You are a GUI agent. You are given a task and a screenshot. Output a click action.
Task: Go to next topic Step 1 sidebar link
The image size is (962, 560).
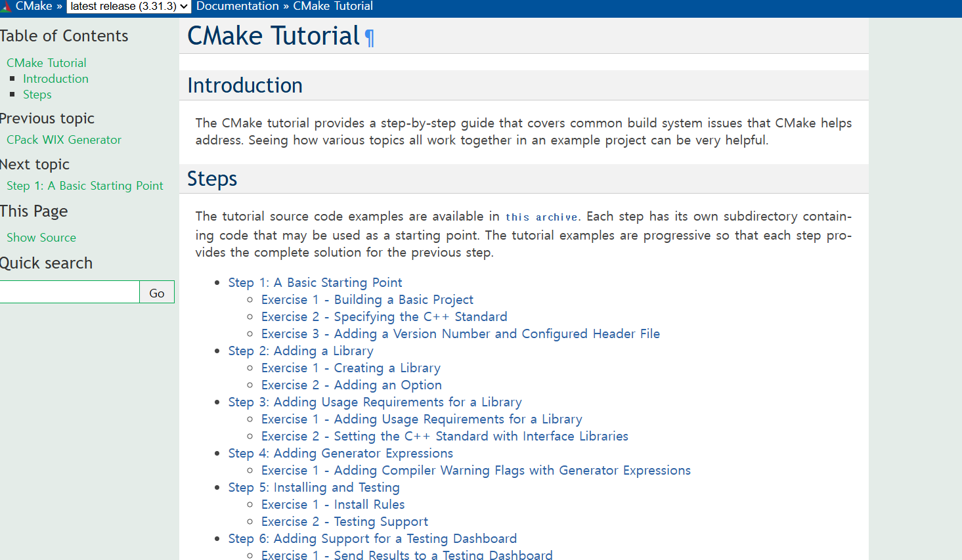(x=85, y=186)
